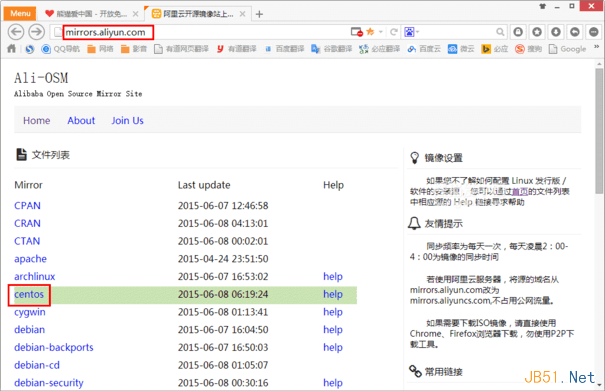Image resolution: width=605 pixels, height=391 pixels.
Task: Open the shirt skin icon in the title bar
Action: (x=542, y=6)
